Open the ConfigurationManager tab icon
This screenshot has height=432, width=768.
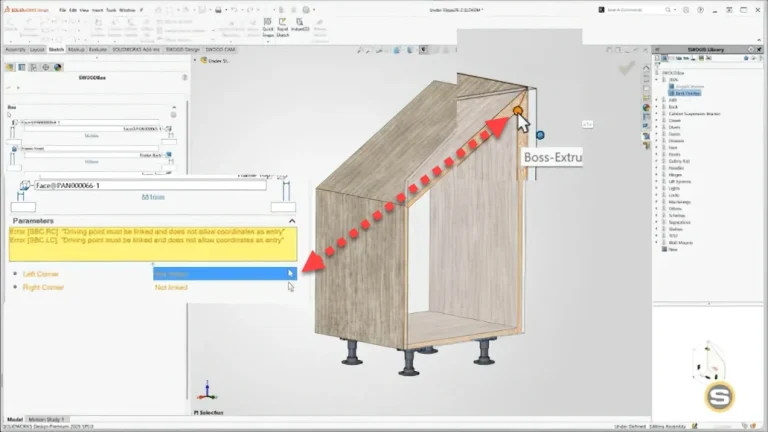[x=33, y=67]
